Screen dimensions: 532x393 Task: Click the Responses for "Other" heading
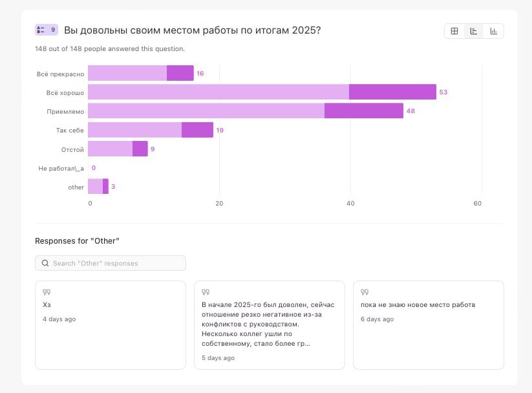click(77, 240)
